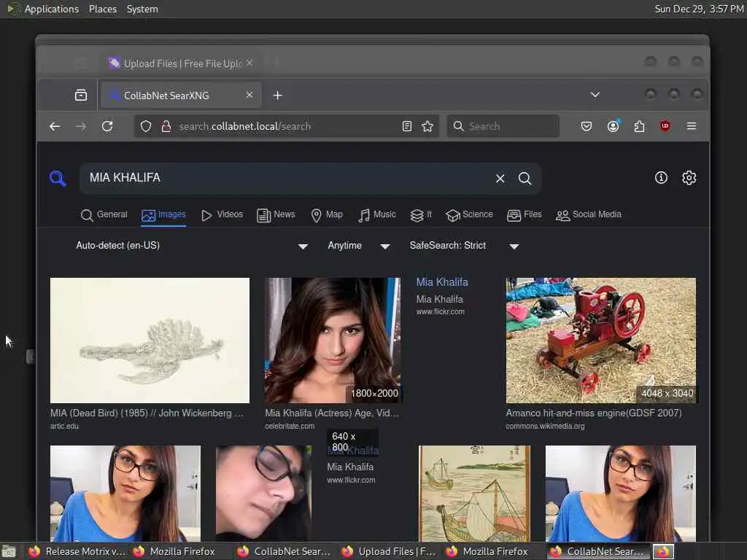Switch to Science search tab
This screenshot has width=747, height=560.
point(469,215)
